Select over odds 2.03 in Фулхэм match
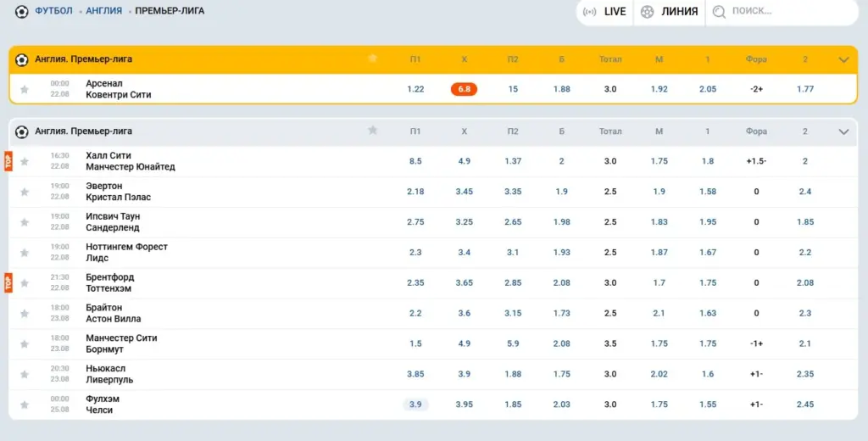The width and height of the screenshot is (868, 441). 561,405
